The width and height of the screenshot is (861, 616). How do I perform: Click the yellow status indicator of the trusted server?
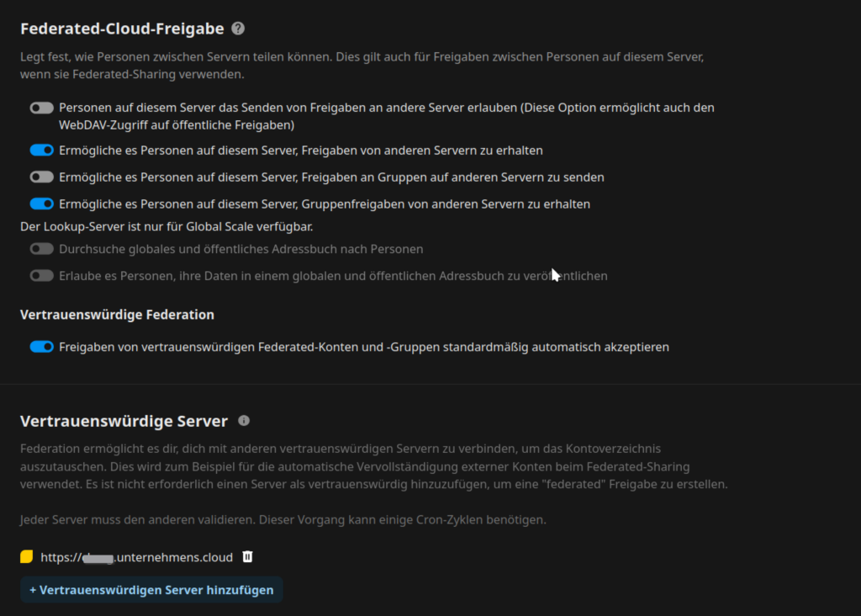pos(27,556)
